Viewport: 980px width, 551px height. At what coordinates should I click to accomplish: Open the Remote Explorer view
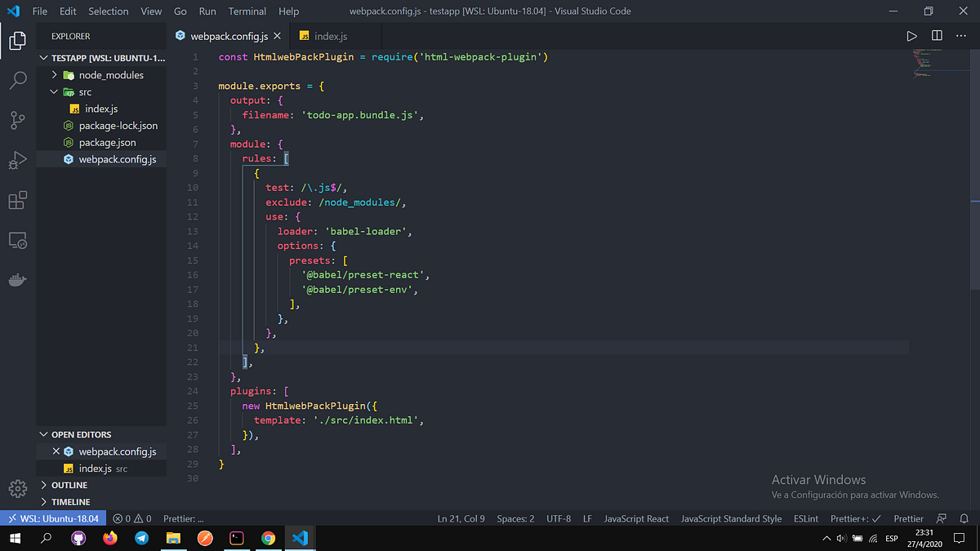click(x=18, y=240)
